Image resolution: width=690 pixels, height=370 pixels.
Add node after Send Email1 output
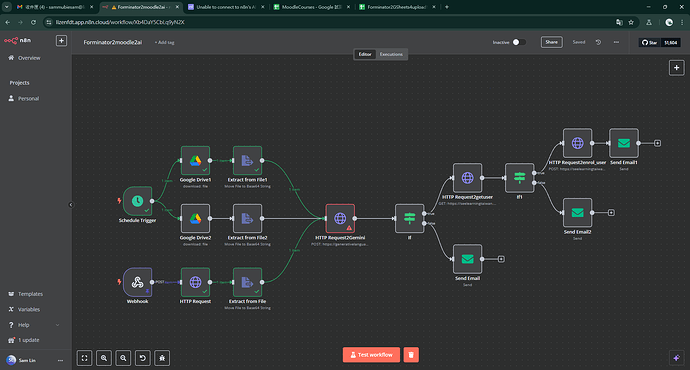(657, 143)
